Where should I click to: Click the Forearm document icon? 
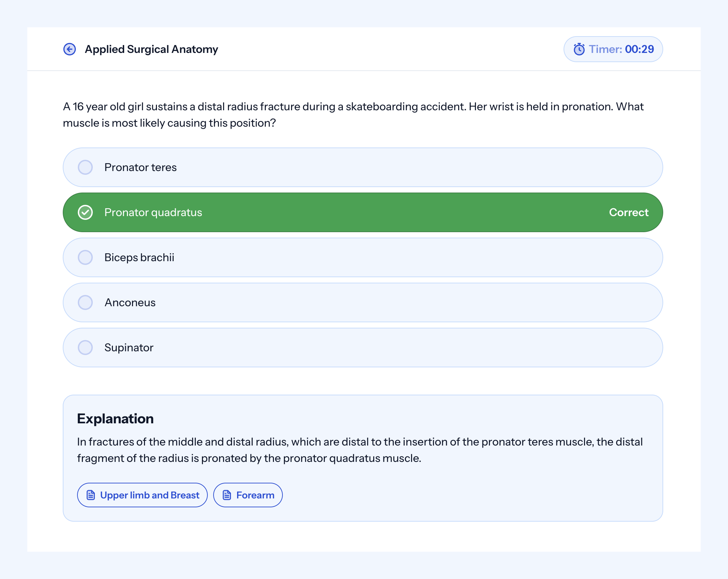click(x=227, y=495)
